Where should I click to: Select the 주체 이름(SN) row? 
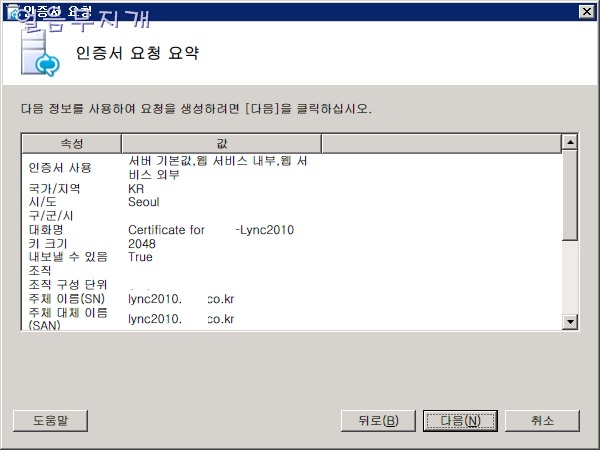292,298
